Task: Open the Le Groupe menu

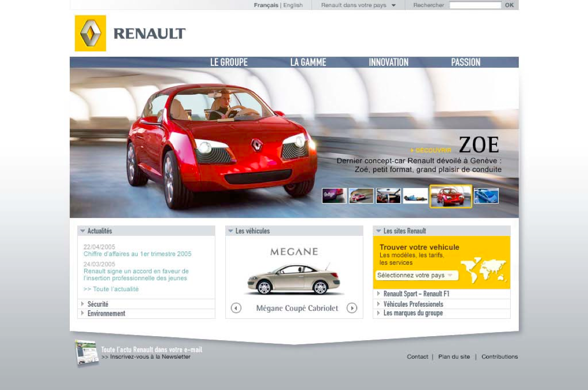Action: (229, 62)
